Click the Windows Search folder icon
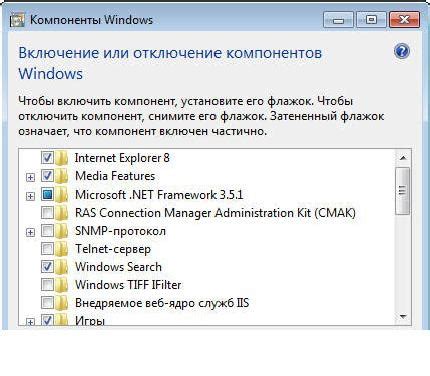 click(62, 267)
